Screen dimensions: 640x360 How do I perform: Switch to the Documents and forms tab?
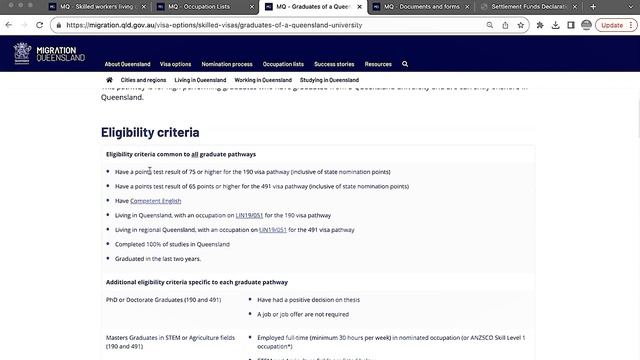click(x=421, y=7)
